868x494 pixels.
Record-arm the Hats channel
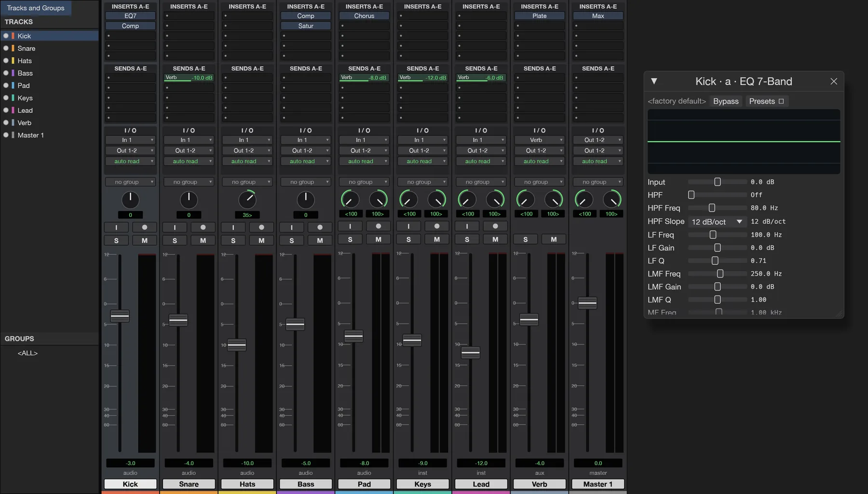[261, 227]
